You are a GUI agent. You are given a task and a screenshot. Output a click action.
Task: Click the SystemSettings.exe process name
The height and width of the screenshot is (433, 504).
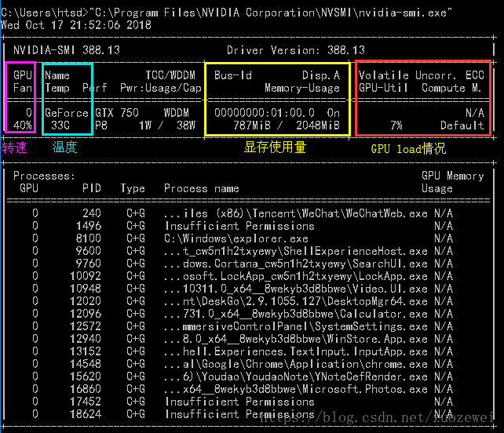coord(296,326)
